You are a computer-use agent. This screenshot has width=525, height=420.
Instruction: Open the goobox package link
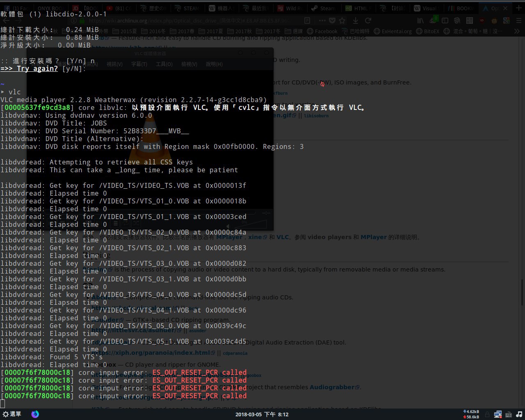click(253, 375)
